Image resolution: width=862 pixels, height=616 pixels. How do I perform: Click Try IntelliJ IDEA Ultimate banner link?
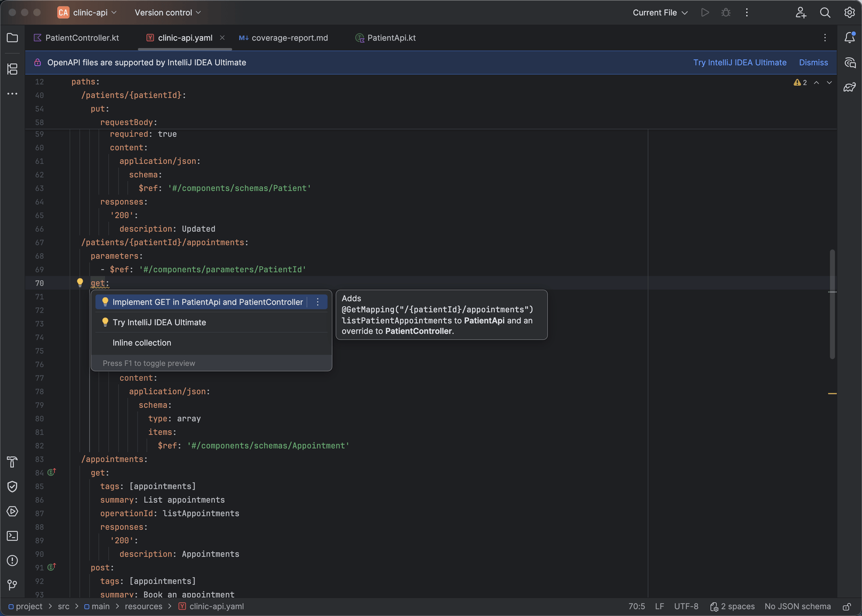740,63
